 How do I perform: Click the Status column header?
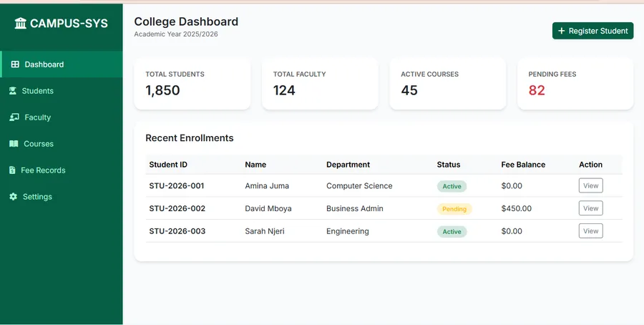coord(449,165)
